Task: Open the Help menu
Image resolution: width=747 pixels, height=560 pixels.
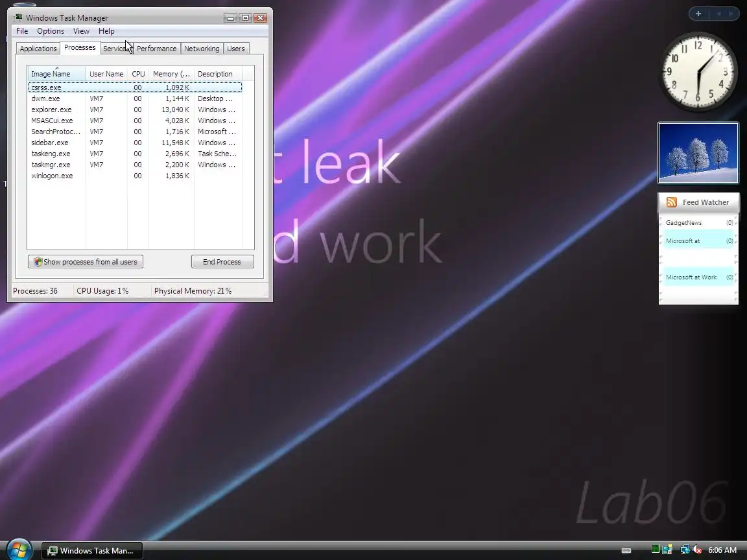Action: [106, 31]
